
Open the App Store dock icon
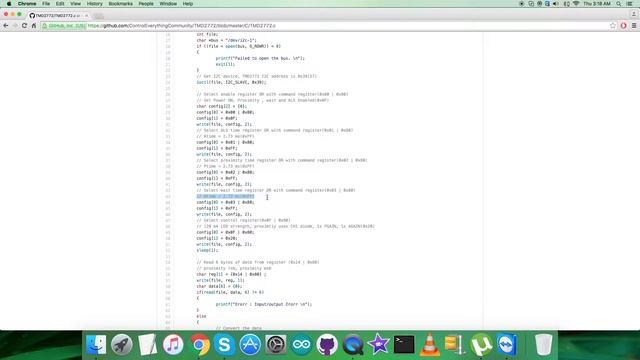point(250,345)
